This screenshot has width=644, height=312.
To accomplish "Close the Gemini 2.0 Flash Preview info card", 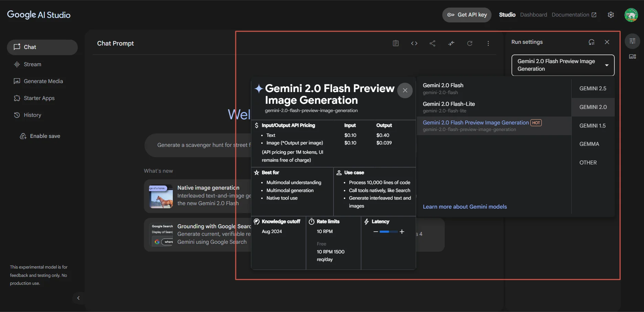I will click(405, 90).
